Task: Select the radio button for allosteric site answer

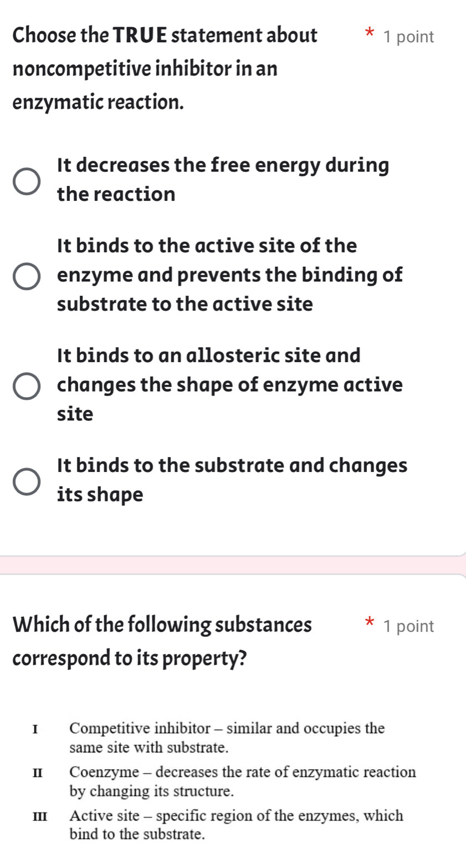Action: 25,384
